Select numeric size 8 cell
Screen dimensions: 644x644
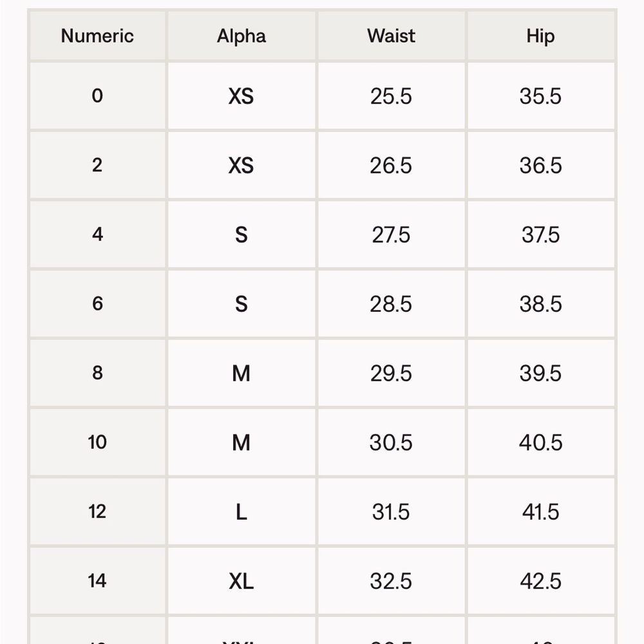(x=97, y=373)
